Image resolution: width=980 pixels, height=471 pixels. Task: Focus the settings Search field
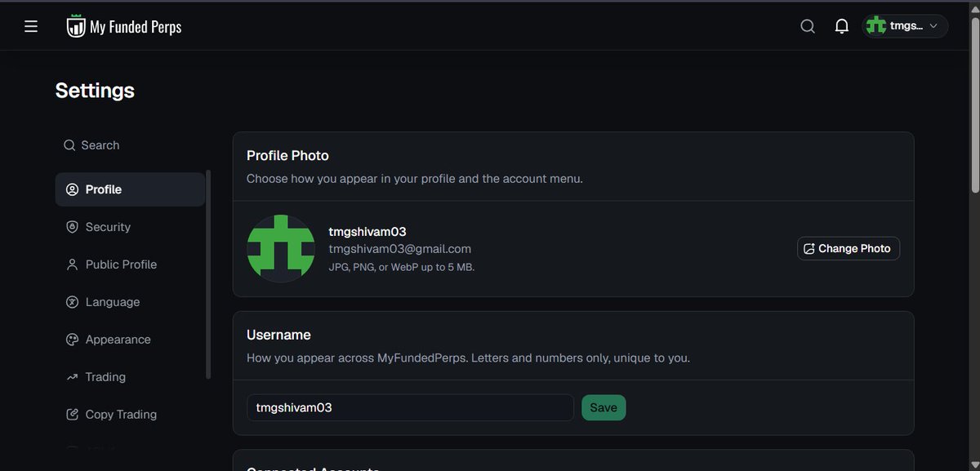130,145
